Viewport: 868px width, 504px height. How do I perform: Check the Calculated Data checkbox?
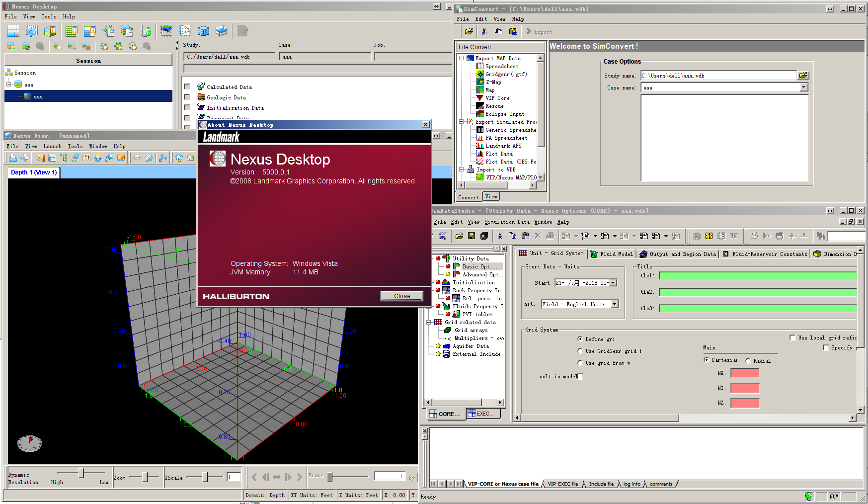click(187, 86)
